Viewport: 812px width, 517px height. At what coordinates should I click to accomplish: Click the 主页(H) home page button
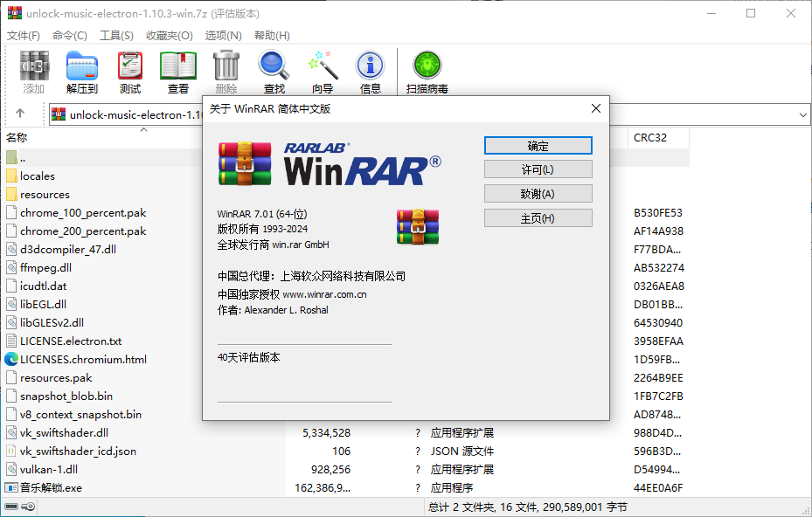[x=538, y=218]
